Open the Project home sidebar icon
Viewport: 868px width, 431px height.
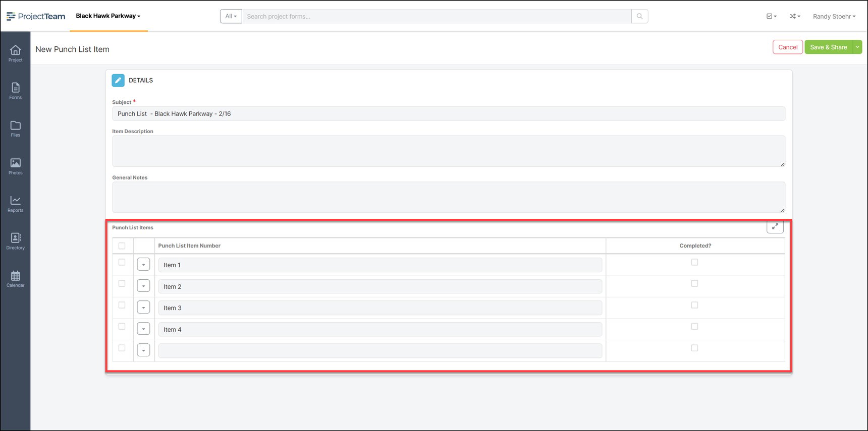(16, 53)
